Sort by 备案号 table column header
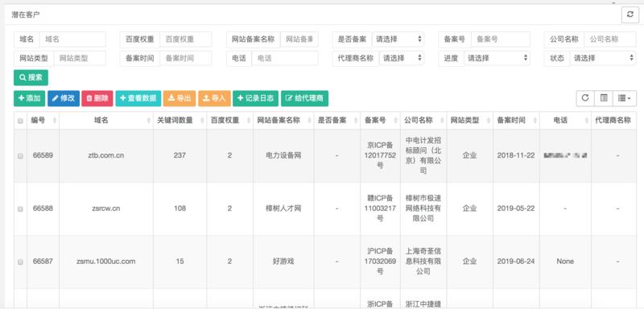Image resolution: width=644 pixels, height=309 pixels. [x=380, y=121]
